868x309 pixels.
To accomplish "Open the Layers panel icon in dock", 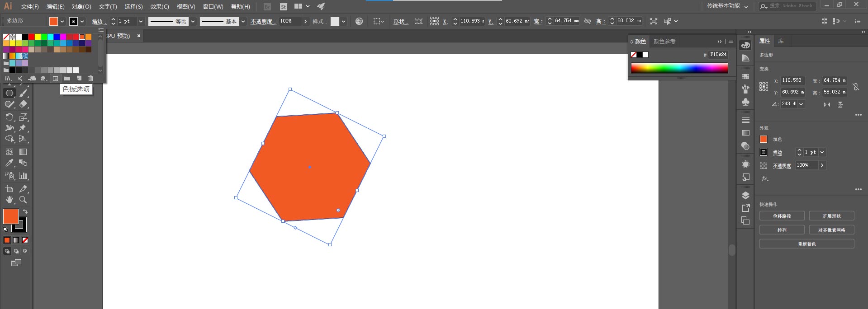I will (745, 196).
